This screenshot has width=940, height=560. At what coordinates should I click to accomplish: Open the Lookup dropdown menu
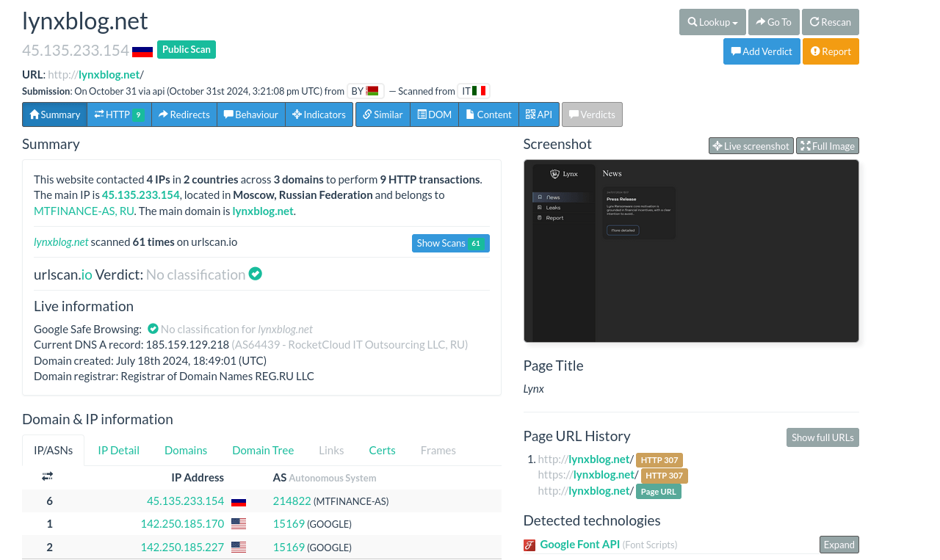712,22
